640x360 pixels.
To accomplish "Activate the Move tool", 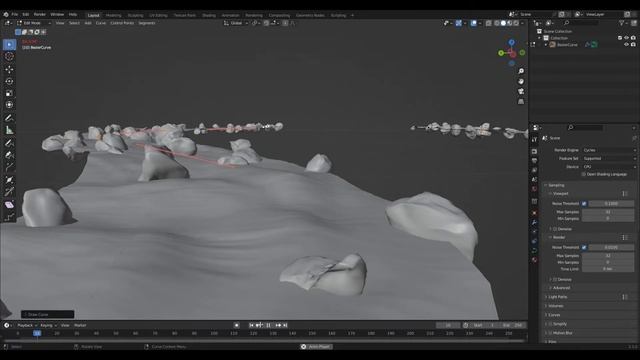I will click(x=9, y=69).
